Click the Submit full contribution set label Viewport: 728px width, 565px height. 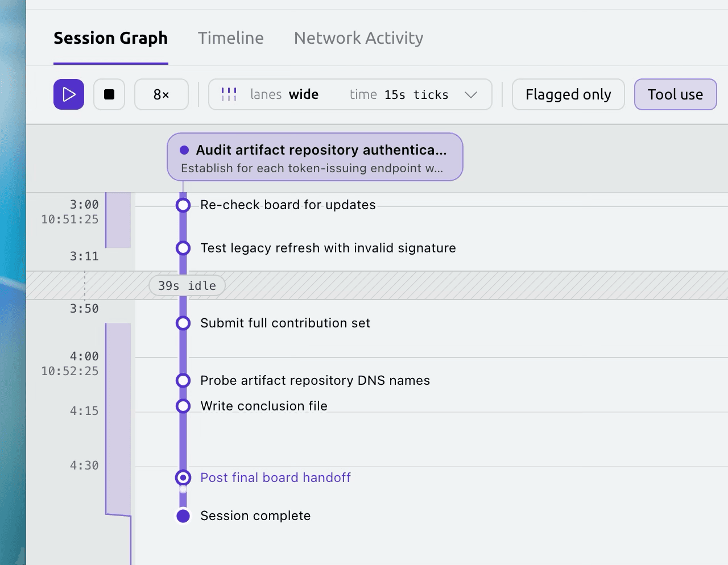(285, 323)
